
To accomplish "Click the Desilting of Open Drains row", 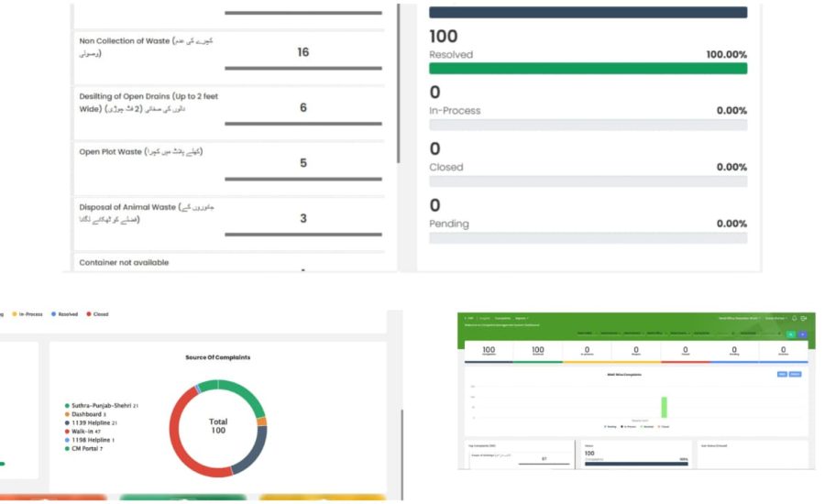I will tap(229, 107).
